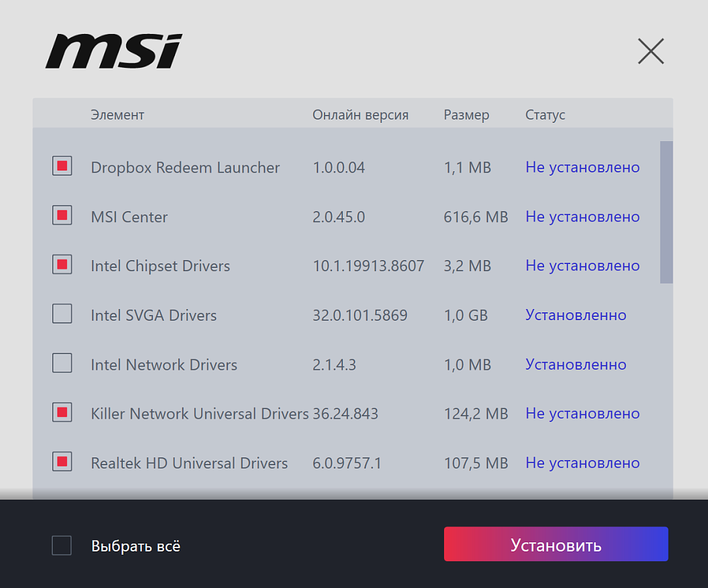Click the Элемент column header

pyautogui.click(x=118, y=115)
